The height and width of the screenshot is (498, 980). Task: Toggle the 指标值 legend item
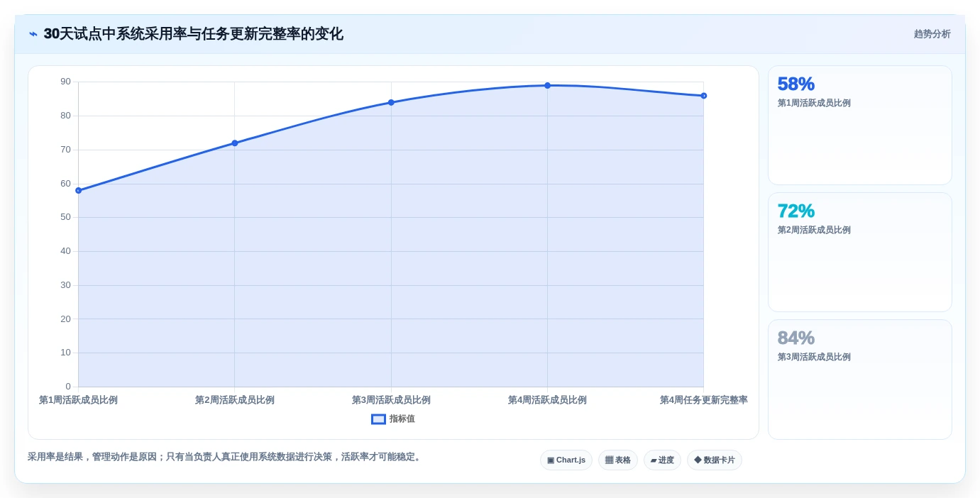[393, 419]
